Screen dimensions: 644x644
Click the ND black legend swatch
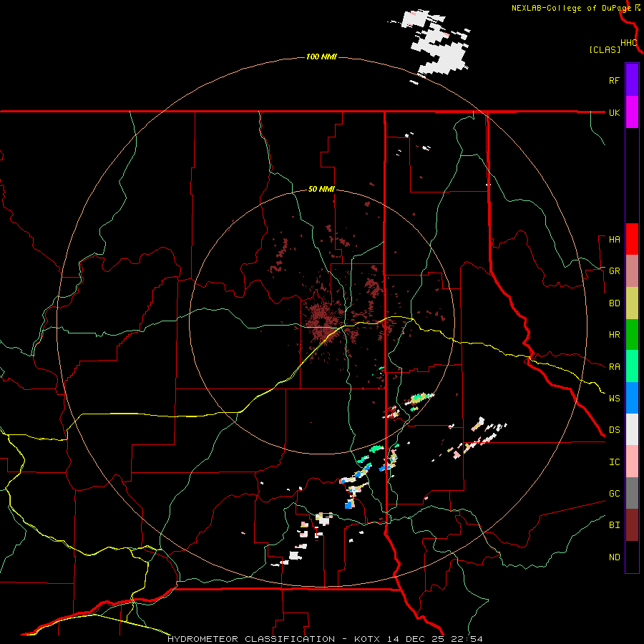[632, 557]
